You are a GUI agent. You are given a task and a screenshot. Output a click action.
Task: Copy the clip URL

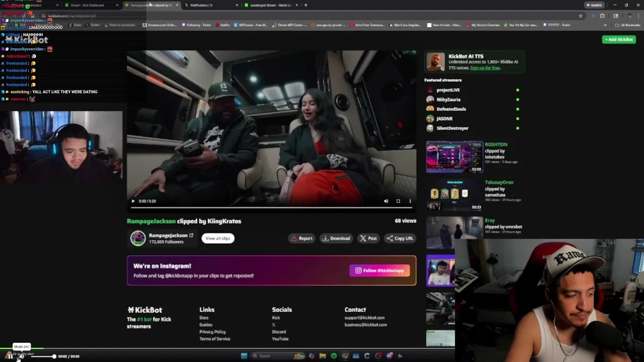(x=399, y=238)
